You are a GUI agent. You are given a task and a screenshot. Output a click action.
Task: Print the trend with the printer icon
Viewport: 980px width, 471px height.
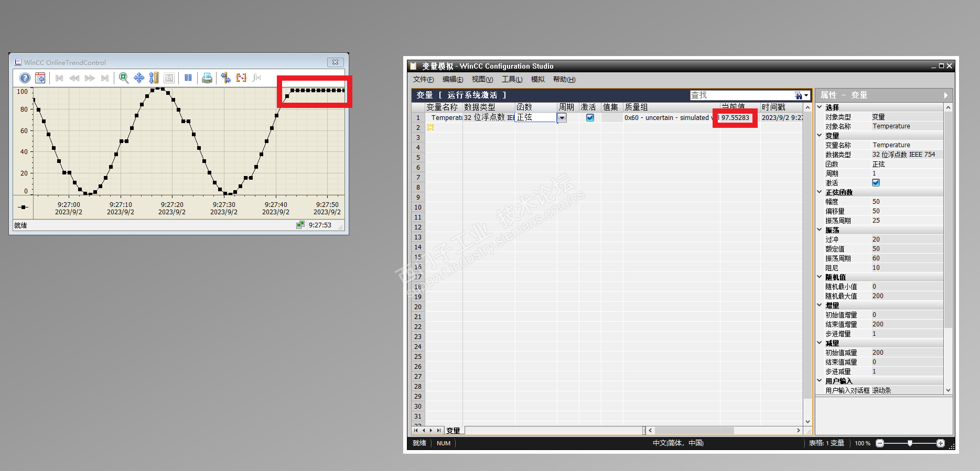(207, 78)
